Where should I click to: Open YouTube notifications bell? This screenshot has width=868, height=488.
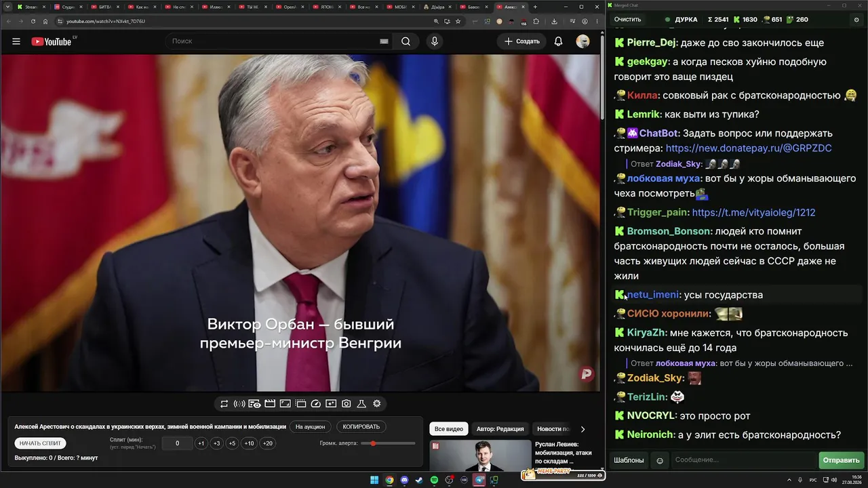pos(558,41)
